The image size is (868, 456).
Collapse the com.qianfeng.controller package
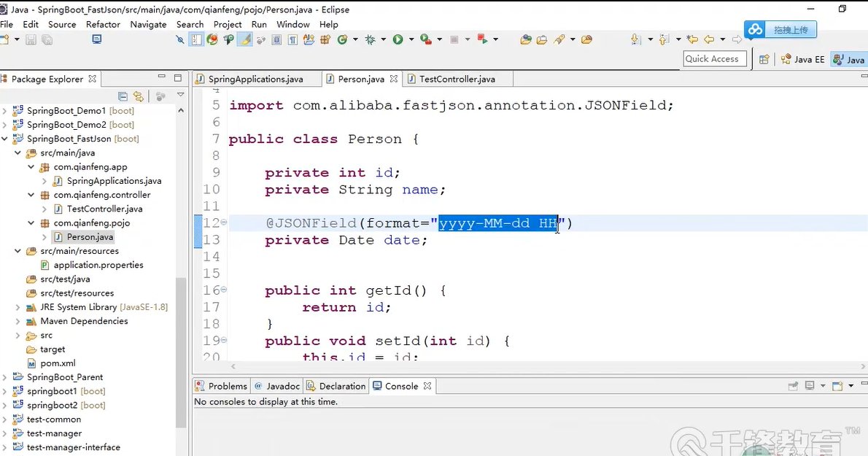[x=31, y=195]
